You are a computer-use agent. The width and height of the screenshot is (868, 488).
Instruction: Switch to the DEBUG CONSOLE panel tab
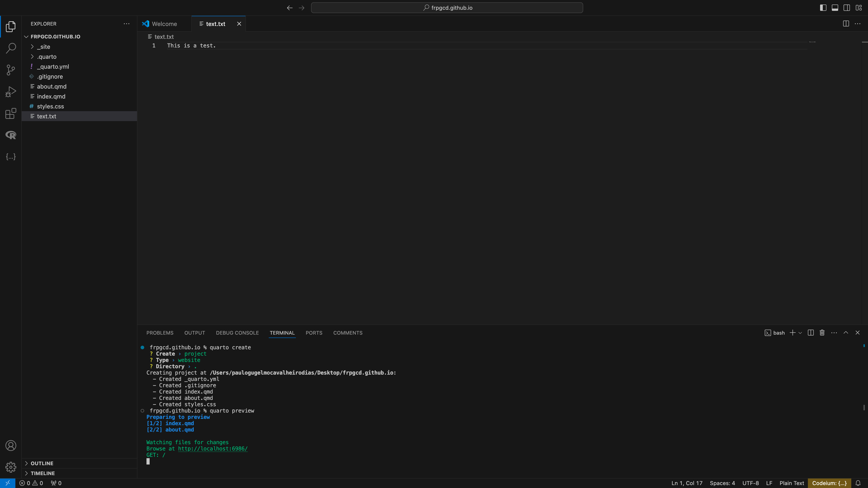(x=237, y=333)
